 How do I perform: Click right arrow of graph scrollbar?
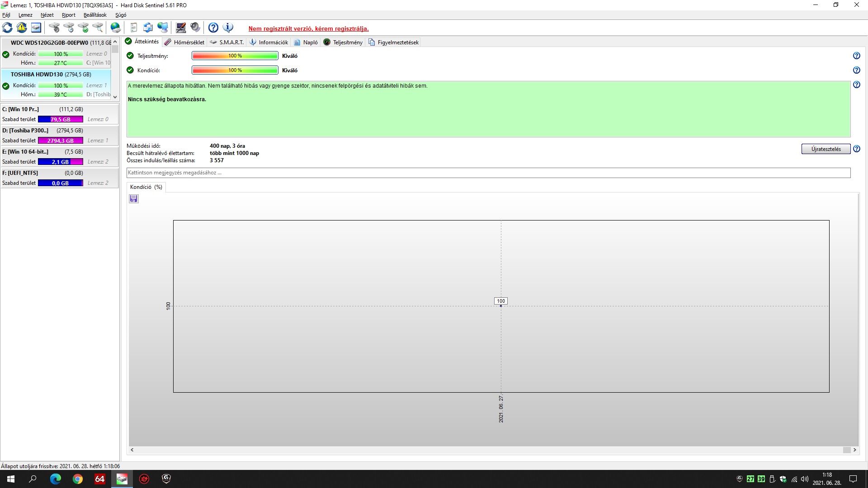(854, 450)
